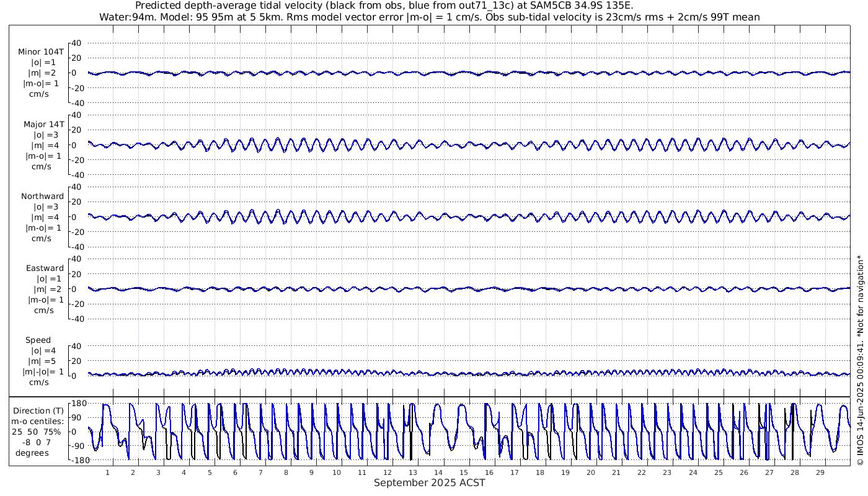Select the -90 tick on the Direction axis

point(79,446)
